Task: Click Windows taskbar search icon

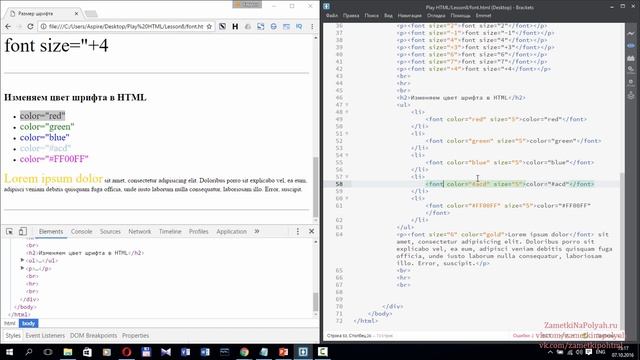Action: click(29, 352)
